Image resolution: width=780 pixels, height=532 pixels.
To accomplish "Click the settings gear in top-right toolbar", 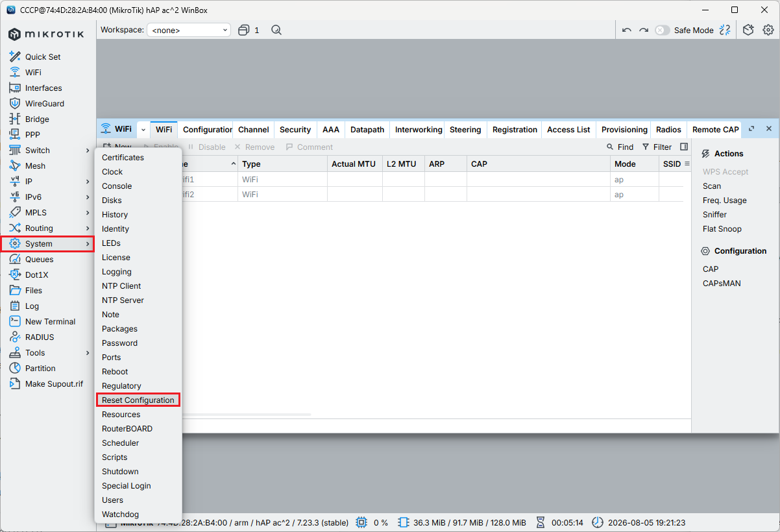I will click(x=768, y=30).
